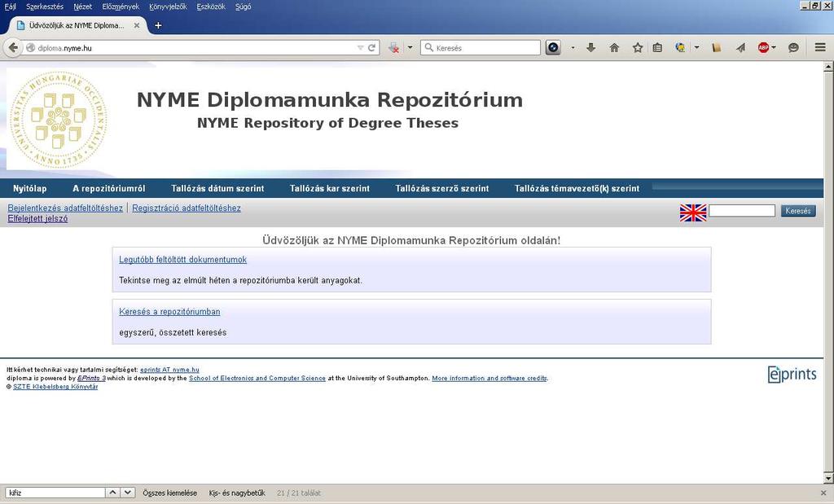The height and width of the screenshot is (504, 834).
Task: Expand the dropdown beside the camera-lens icon
Action: click(573, 48)
